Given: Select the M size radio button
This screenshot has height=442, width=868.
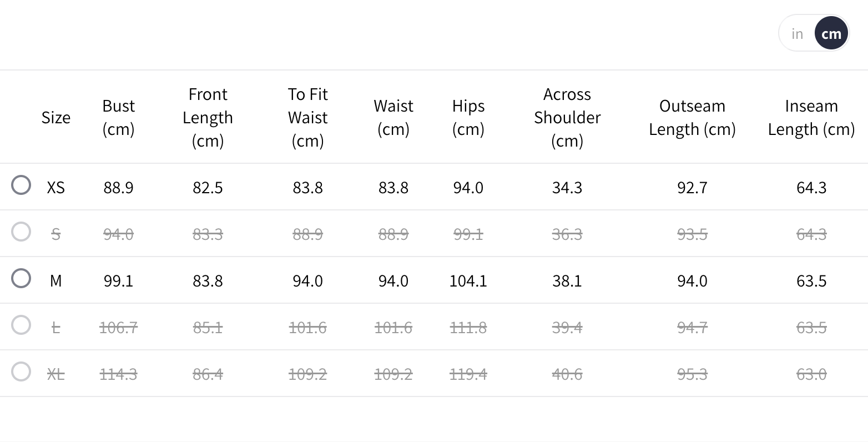Looking at the screenshot, I should 21,279.
